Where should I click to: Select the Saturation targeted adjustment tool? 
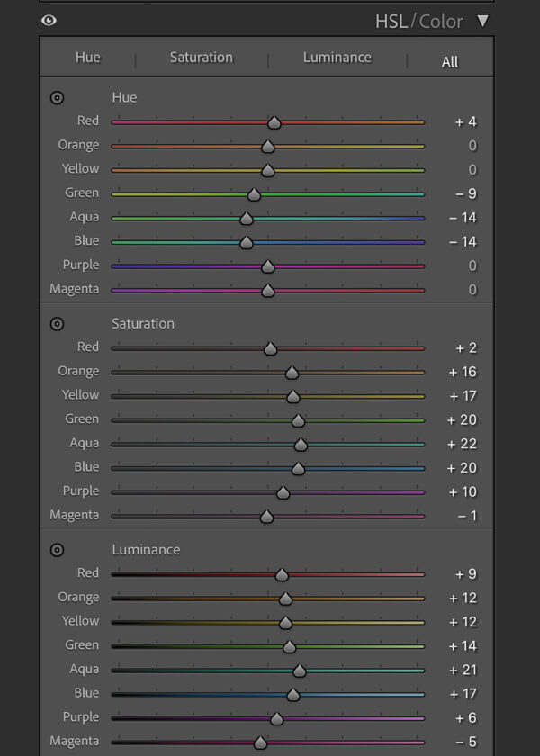click(x=57, y=324)
